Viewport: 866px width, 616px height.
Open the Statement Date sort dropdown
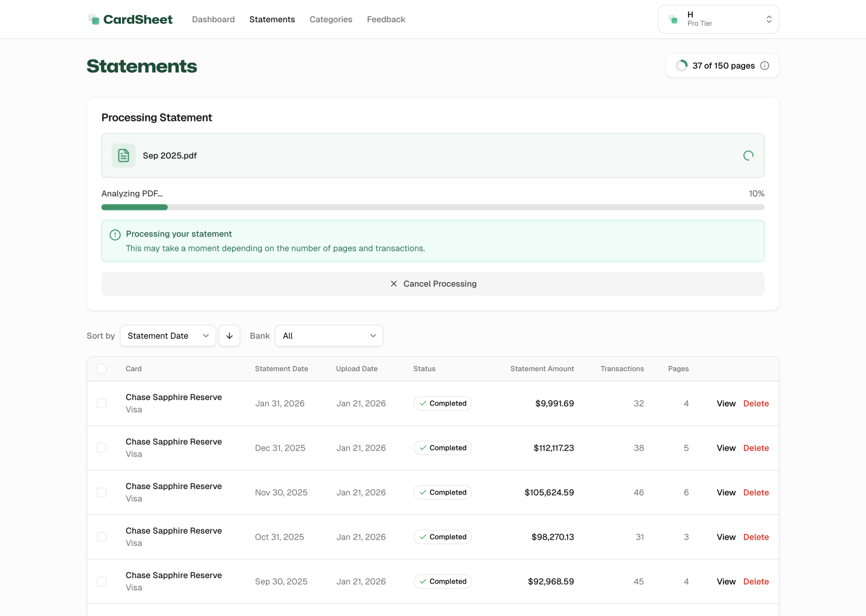(168, 336)
